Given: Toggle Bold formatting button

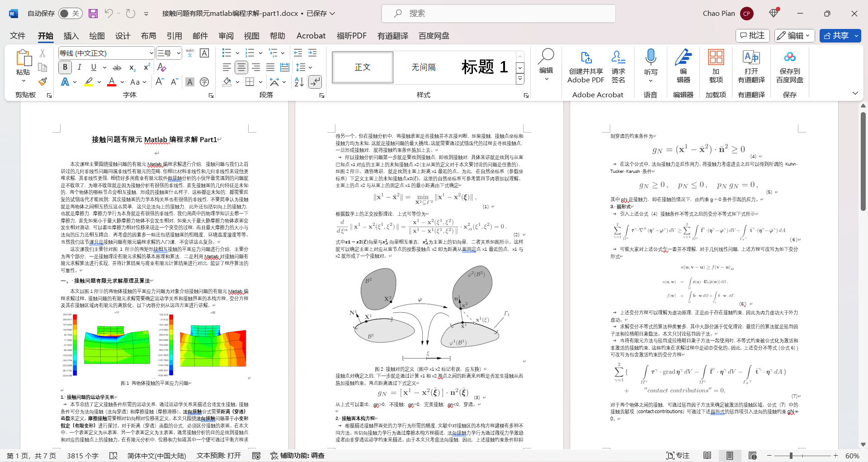Looking at the screenshot, I should coord(65,67).
